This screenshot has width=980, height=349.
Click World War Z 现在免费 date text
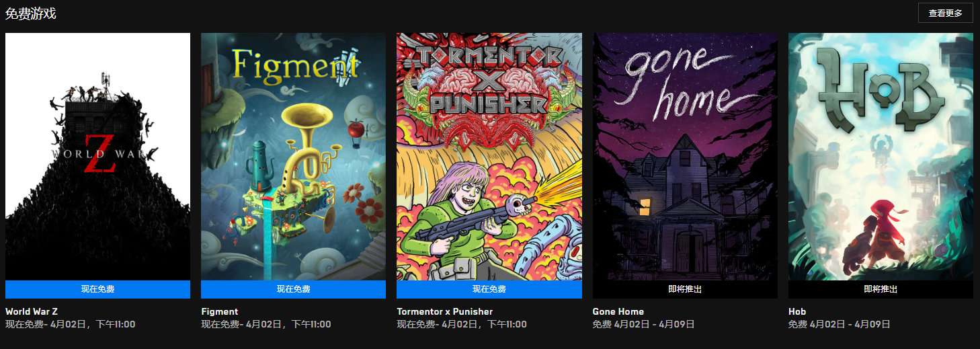(x=71, y=324)
